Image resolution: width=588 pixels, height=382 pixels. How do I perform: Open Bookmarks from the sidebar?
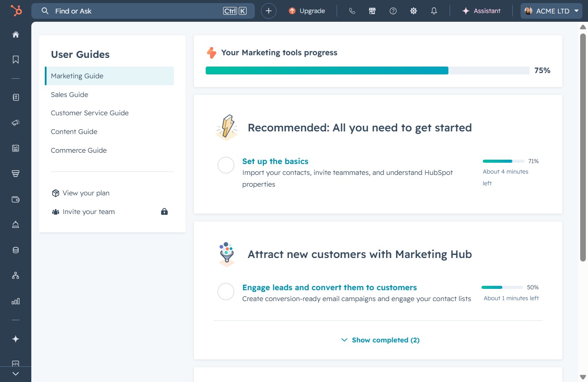coord(16,60)
